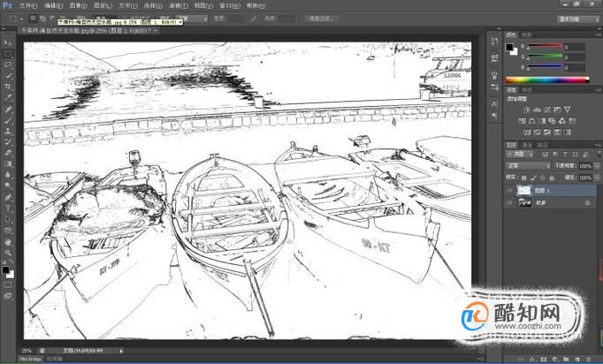Open the Adjustments panel flyout menu
The height and width of the screenshot is (364, 603).
coord(599,89)
